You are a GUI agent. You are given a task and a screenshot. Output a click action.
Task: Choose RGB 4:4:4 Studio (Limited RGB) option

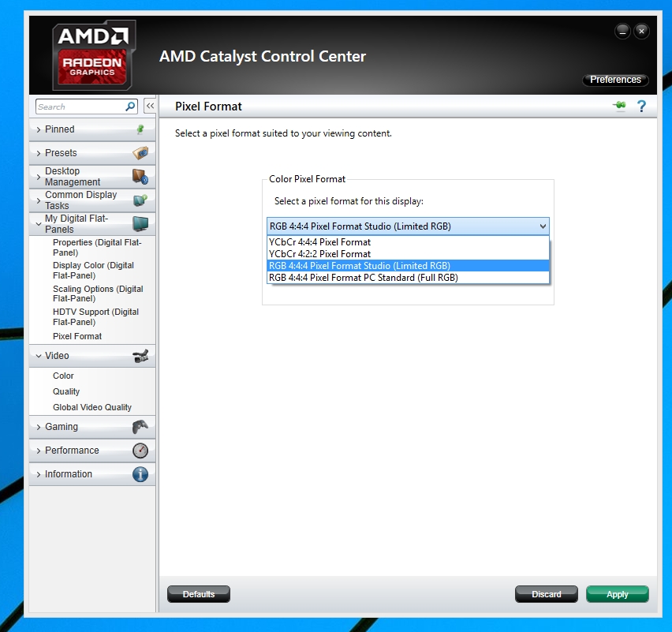coord(408,266)
